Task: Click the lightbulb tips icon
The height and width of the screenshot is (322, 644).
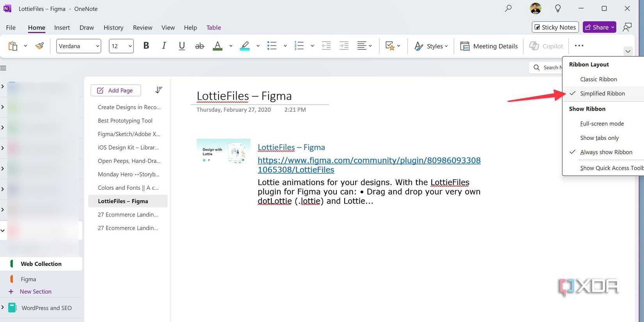Action: point(558,8)
